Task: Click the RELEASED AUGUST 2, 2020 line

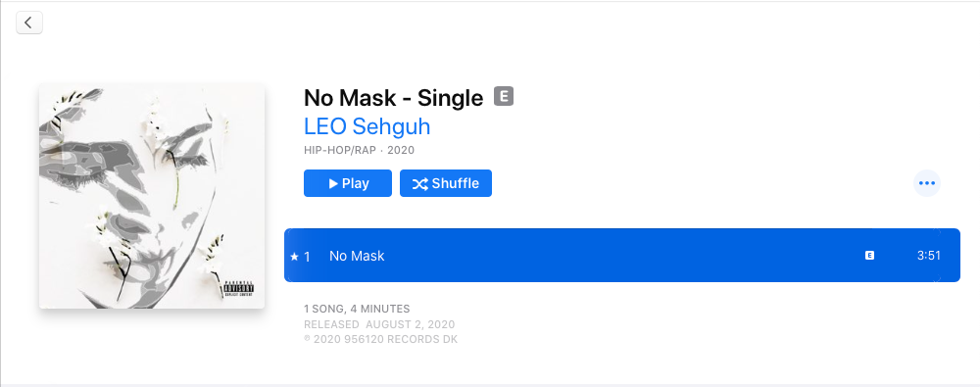Action: click(379, 324)
